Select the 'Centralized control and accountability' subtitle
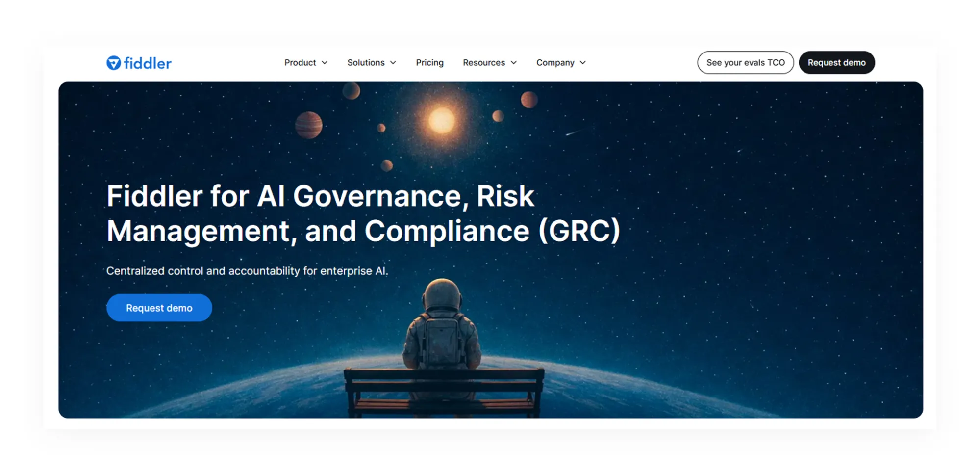980x476 pixels. (247, 271)
